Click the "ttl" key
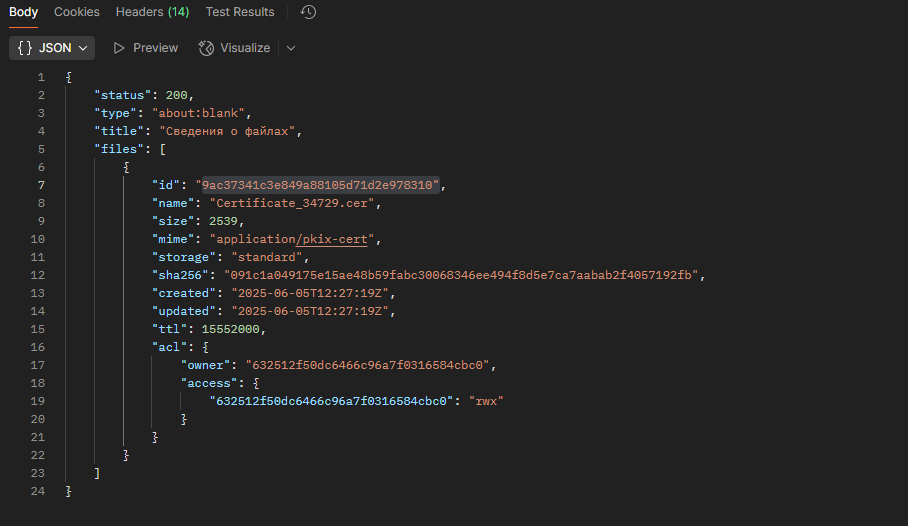The image size is (908, 526). click(x=169, y=328)
